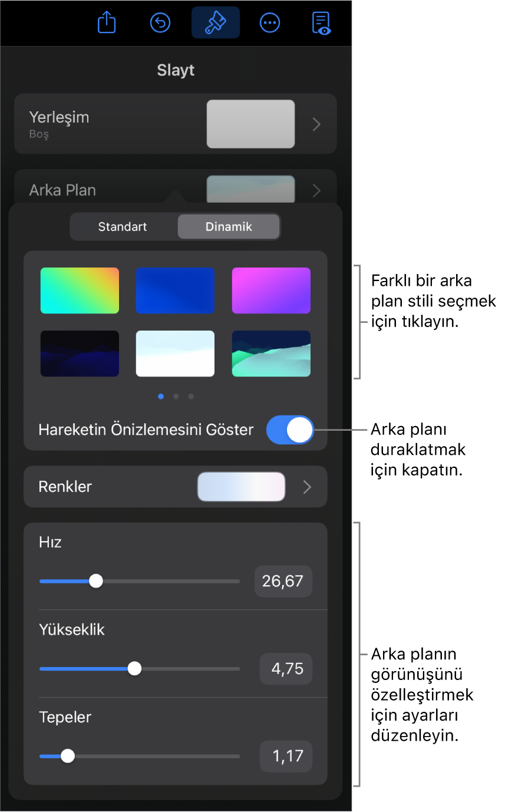Expand Renkler with its chevron
The image size is (505, 812).
(306, 487)
